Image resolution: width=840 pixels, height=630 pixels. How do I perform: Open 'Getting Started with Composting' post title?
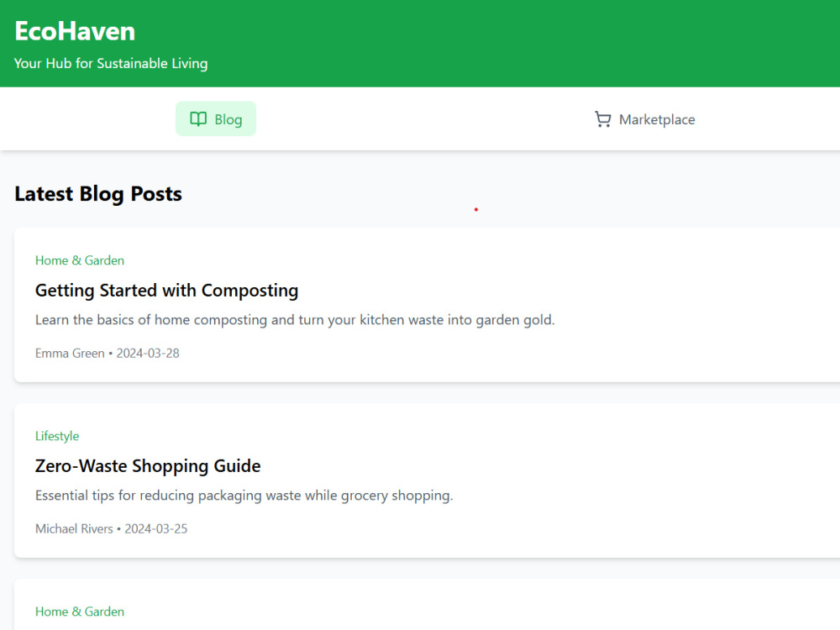166,291
